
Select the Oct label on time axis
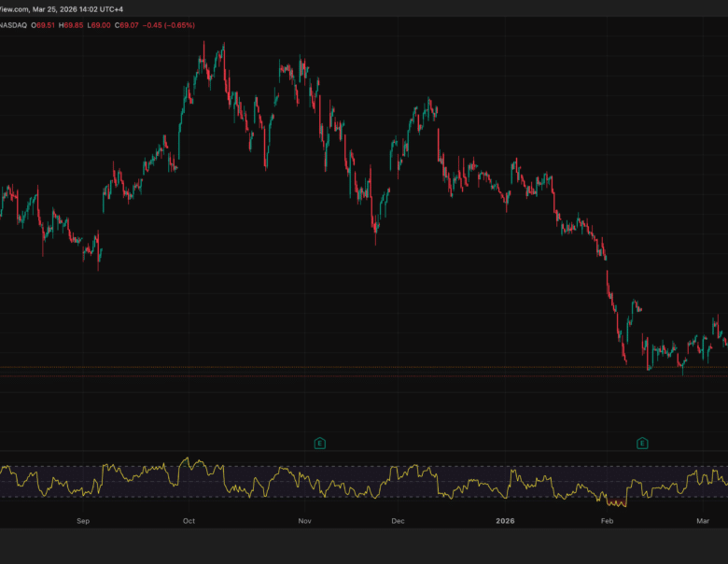(x=189, y=520)
